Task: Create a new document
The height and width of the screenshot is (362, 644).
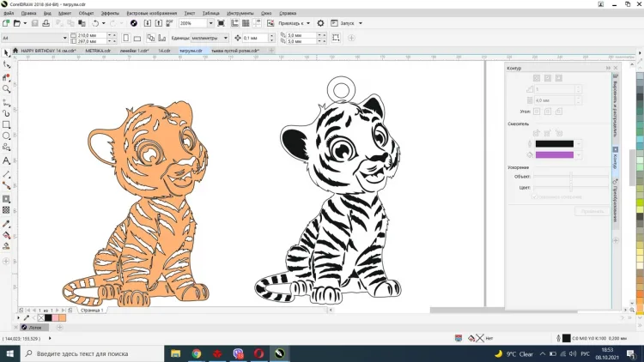Action: [x=6, y=23]
